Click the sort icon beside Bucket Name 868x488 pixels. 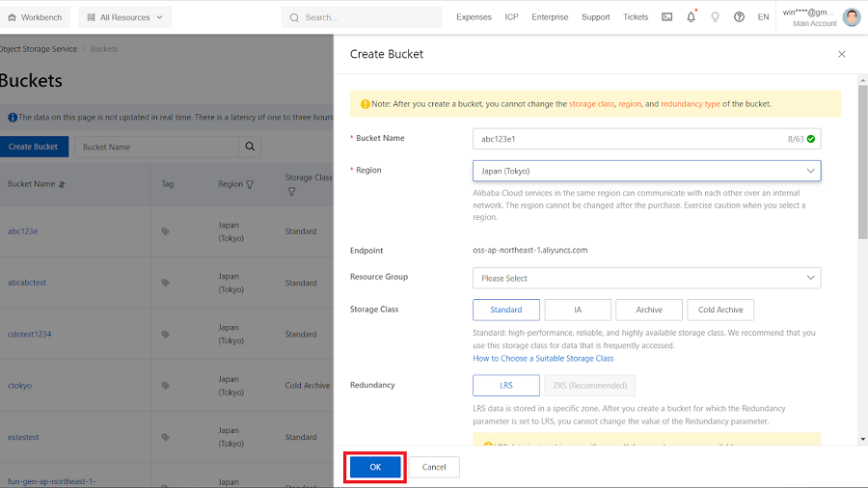[x=62, y=184]
